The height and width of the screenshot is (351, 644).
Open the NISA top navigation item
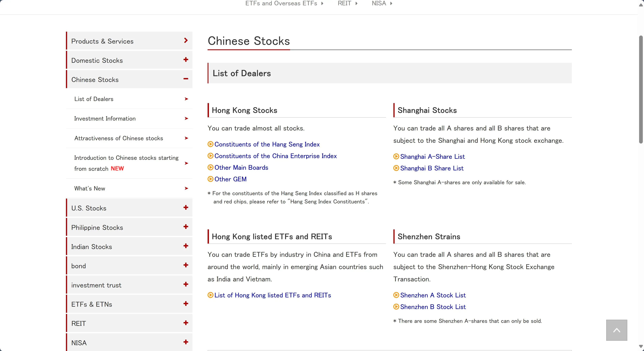click(x=382, y=3)
